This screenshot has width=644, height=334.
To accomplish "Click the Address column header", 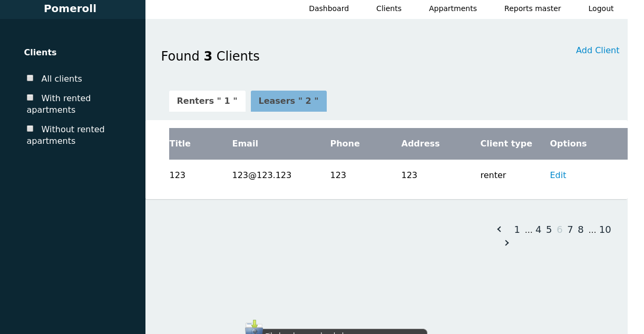I will [x=421, y=144].
